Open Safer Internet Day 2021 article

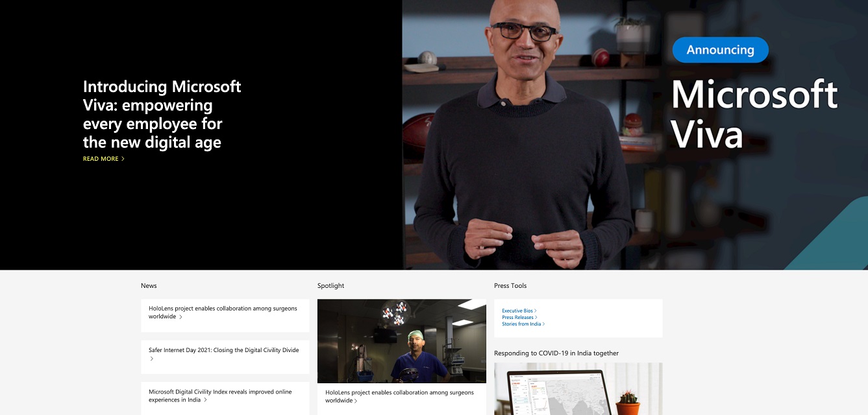223,350
